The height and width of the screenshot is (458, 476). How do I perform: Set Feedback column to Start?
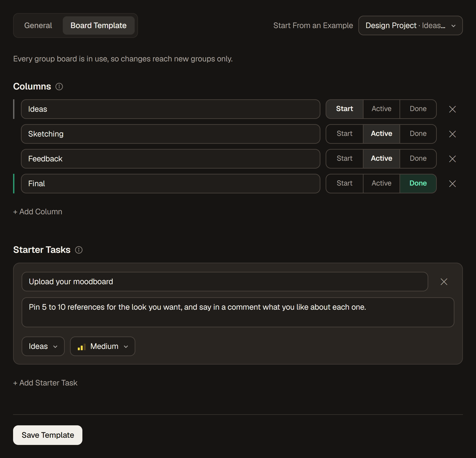point(344,159)
